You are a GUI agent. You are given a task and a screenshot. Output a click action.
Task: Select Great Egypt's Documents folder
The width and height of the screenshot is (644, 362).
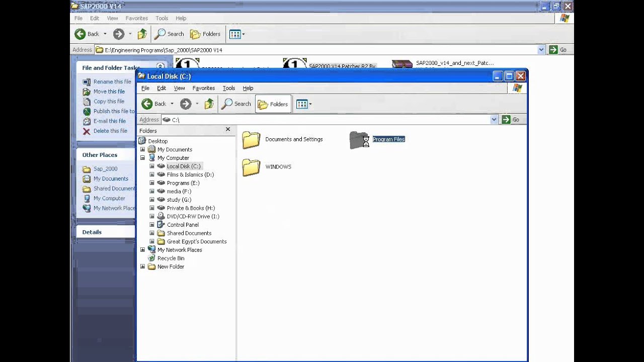[196, 241]
